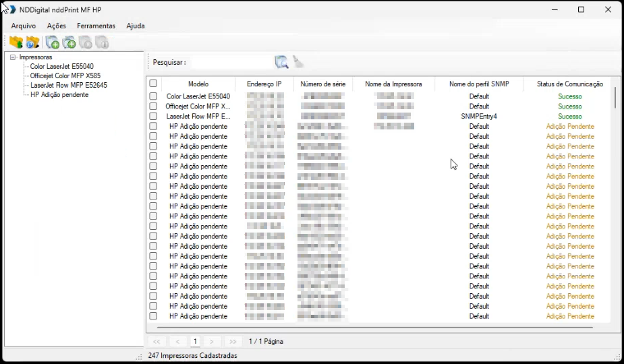Collapse the Impressoras tree node
This screenshot has height=364, width=624.
[13, 57]
